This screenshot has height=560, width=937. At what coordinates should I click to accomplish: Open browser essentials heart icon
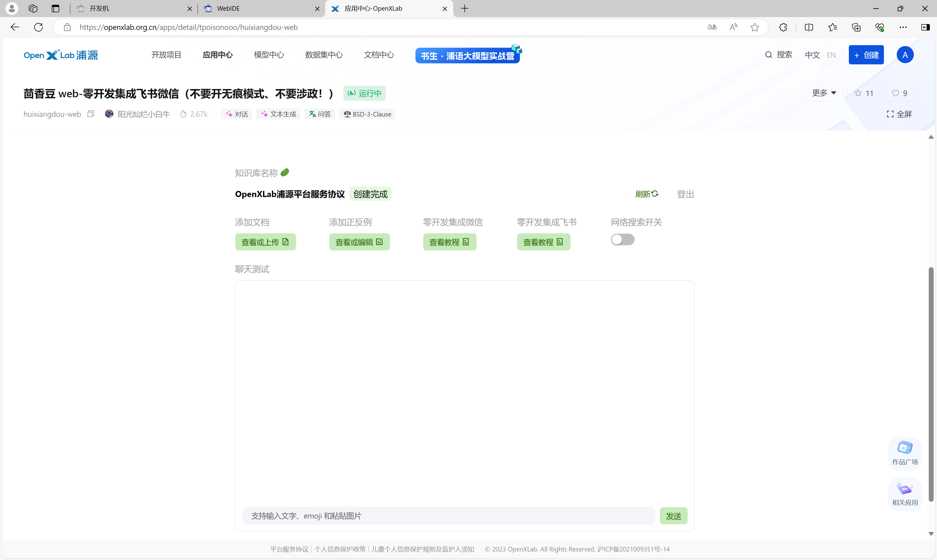tap(880, 27)
